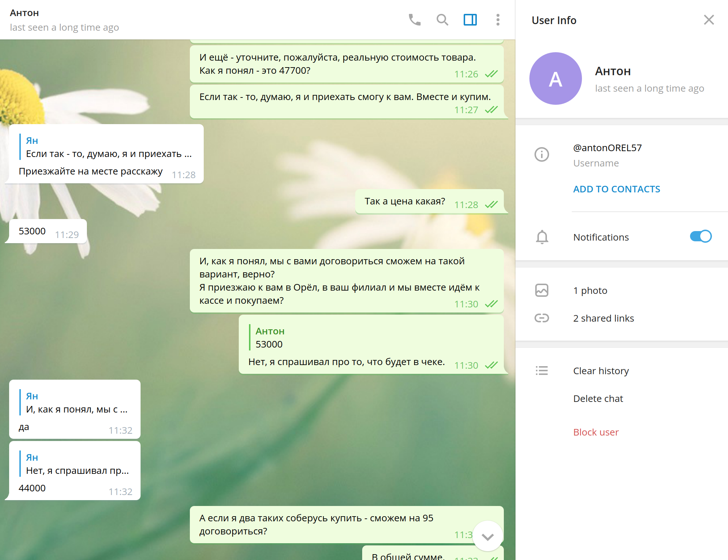This screenshot has height=560, width=728.
Task: View 1 photo in shared media
Action: (590, 290)
